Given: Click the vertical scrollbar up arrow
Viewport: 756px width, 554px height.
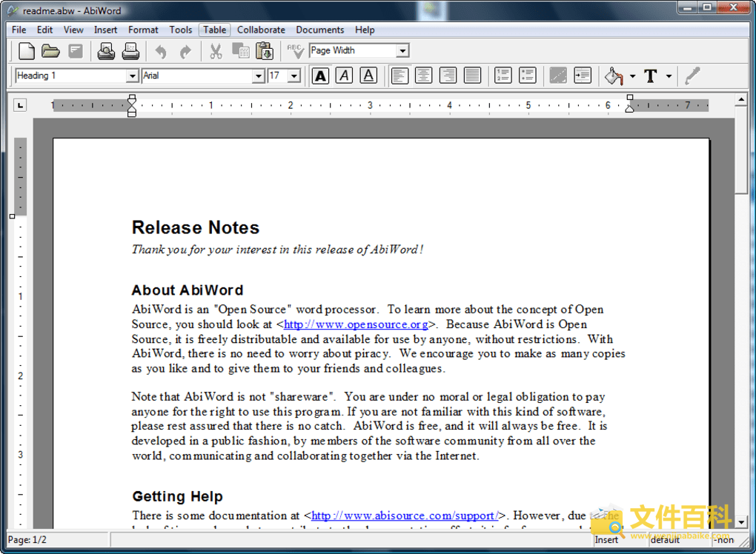Looking at the screenshot, I should click(x=741, y=100).
